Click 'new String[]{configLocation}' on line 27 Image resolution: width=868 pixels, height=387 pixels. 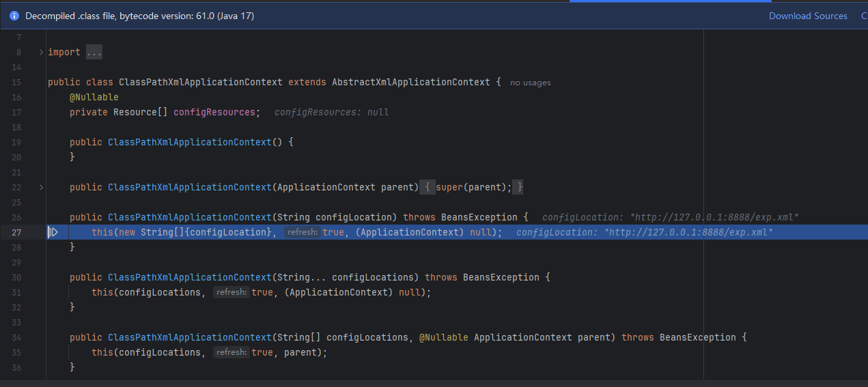[x=195, y=232]
